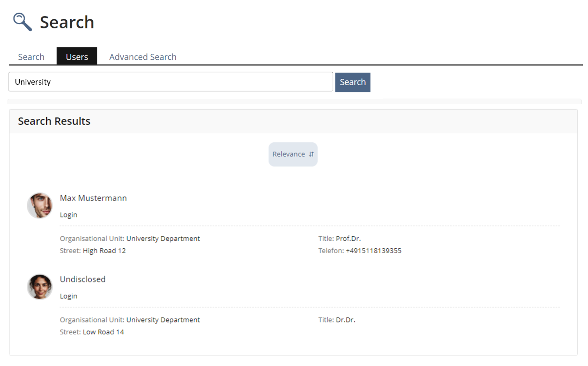
Task: Click Login under the Undisclosed user
Action: pos(68,296)
